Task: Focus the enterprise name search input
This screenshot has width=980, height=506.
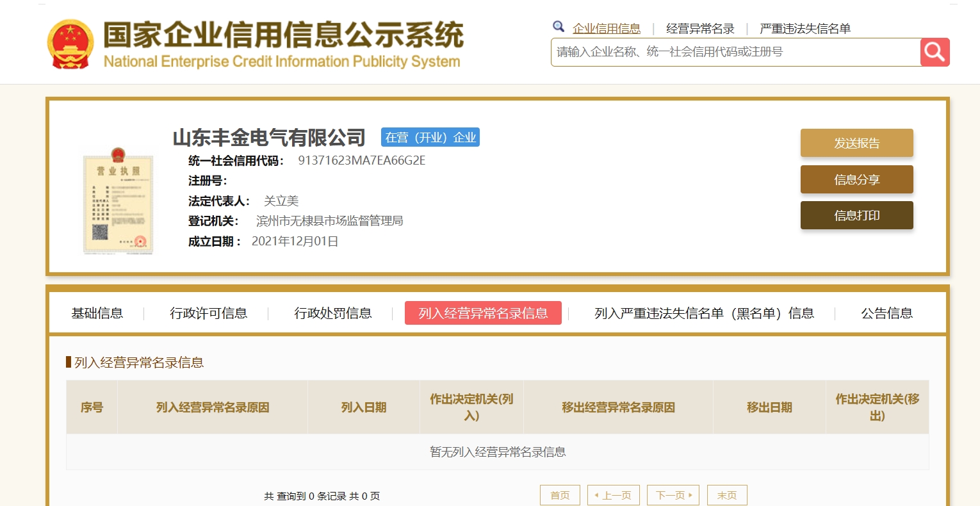Action: click(x=735, y=52)
